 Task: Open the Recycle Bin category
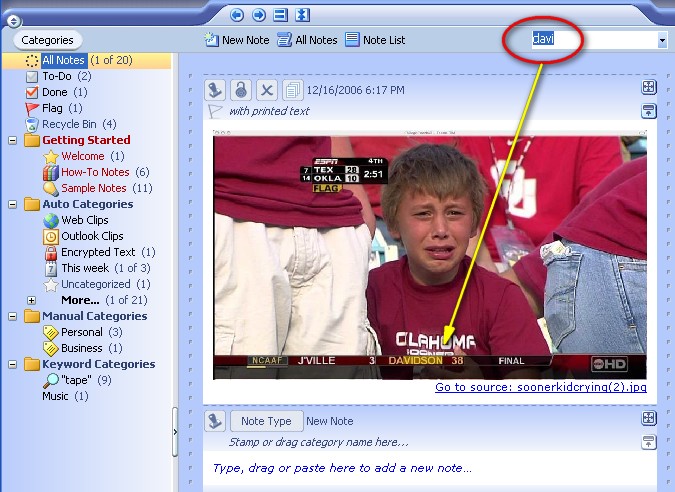click(x=68, y=124)
